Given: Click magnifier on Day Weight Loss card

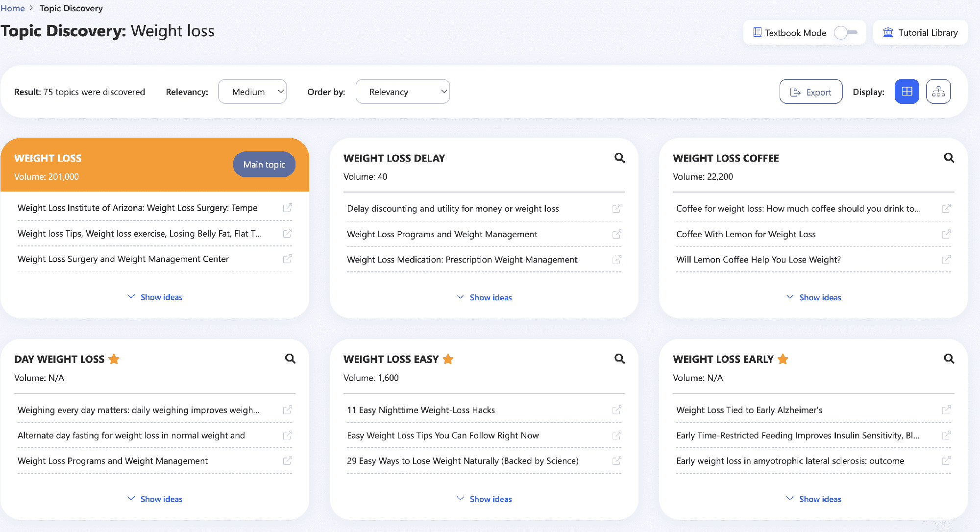Looking at the screenshot, I should (290, 359).
